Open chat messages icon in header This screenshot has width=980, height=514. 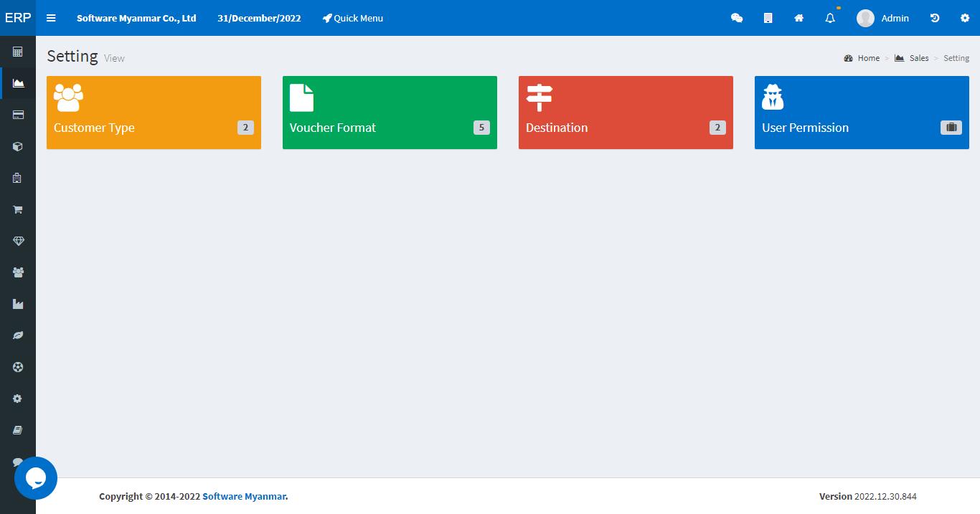click(x=737, y=18)
